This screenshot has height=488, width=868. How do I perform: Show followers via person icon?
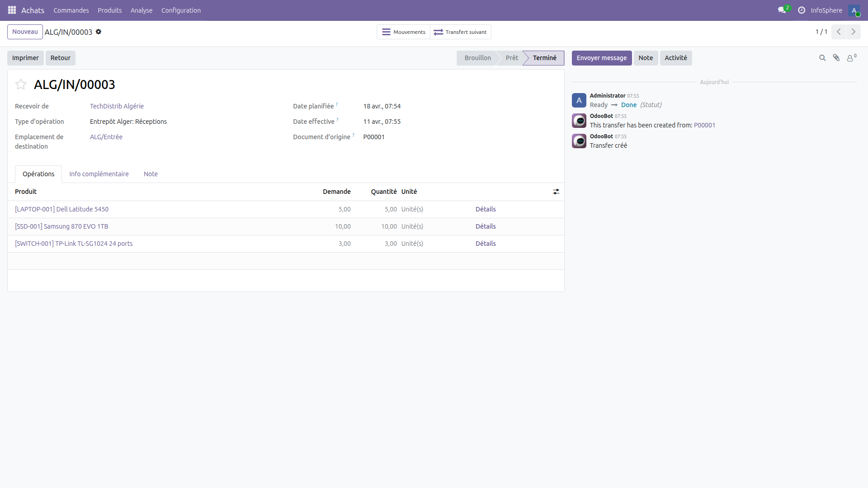coord(851,58)
